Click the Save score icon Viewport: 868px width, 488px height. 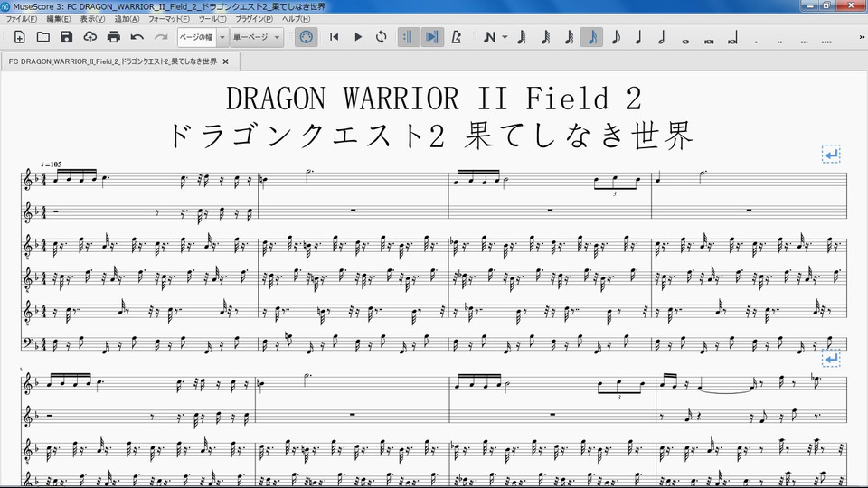tap(66, 37)
